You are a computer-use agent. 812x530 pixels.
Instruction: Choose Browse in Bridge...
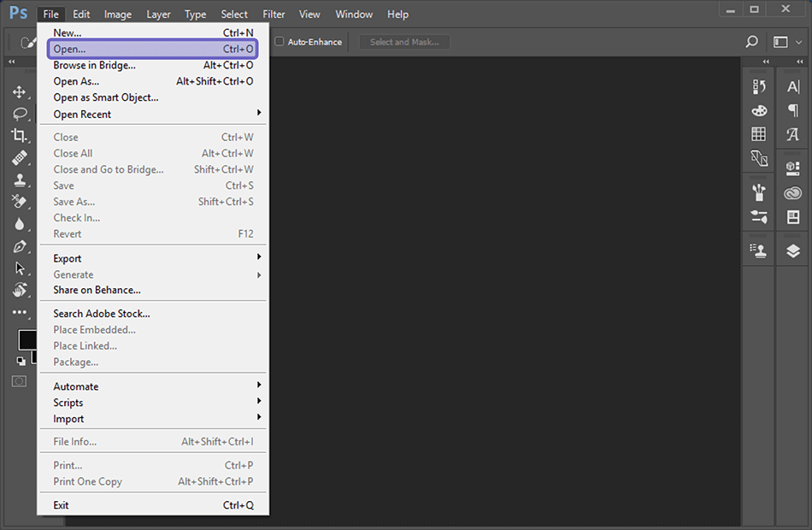pyautogui.click(x=153, y=65)
